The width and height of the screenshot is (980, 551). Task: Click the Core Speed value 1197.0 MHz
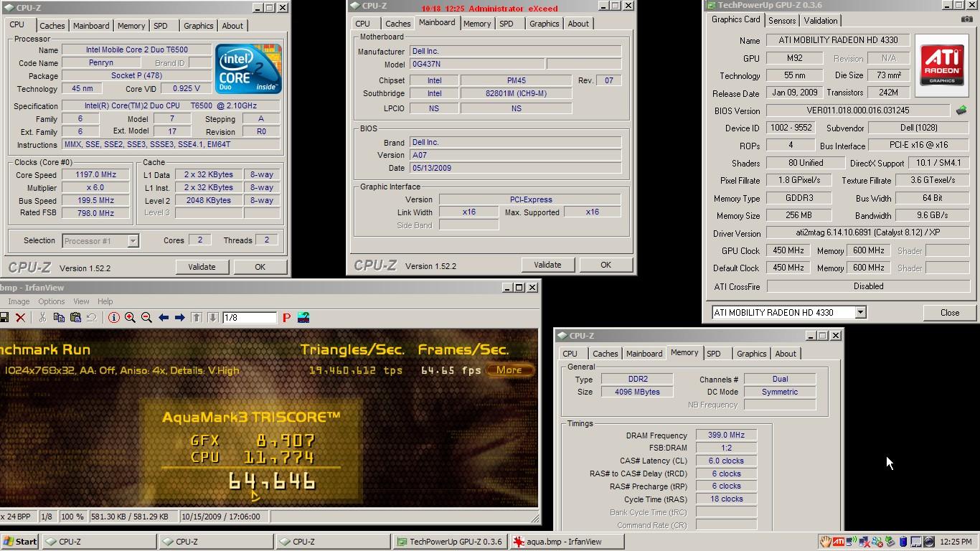[x=95, y=175]
